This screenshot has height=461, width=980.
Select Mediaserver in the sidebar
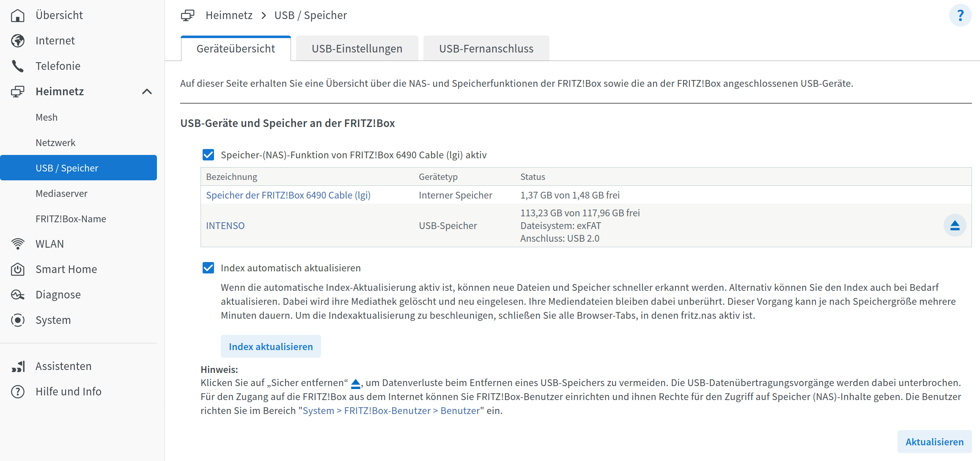click(x=62, y=193)
